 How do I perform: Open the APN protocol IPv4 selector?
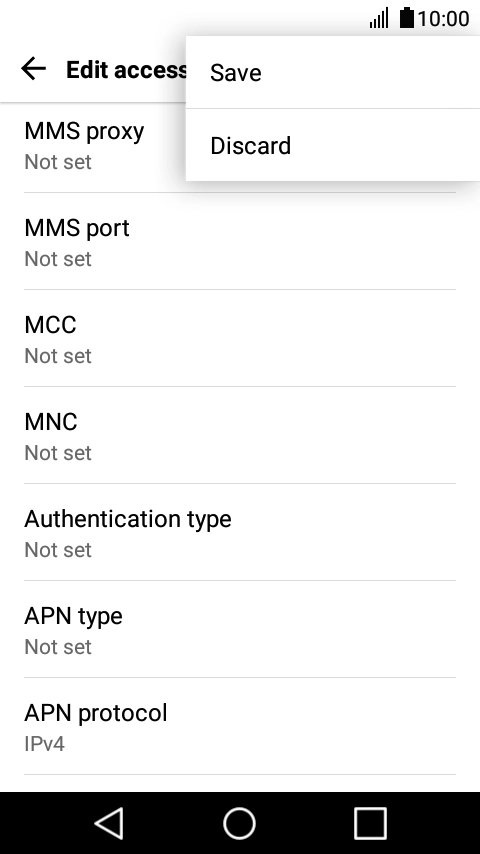click(240, 726)
